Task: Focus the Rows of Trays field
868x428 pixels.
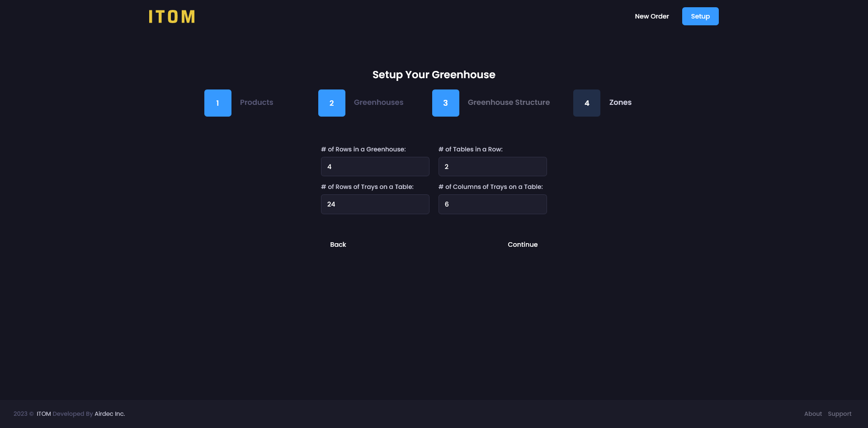Action: 375,204
